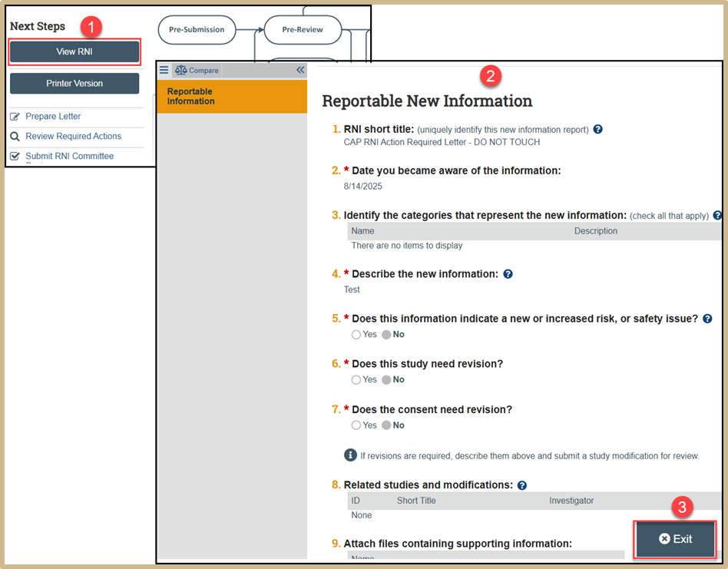Open help icon beside identify categories
The height and width of the screenshot is (569, 728).
pyautogui.click(x=717, y=216)
